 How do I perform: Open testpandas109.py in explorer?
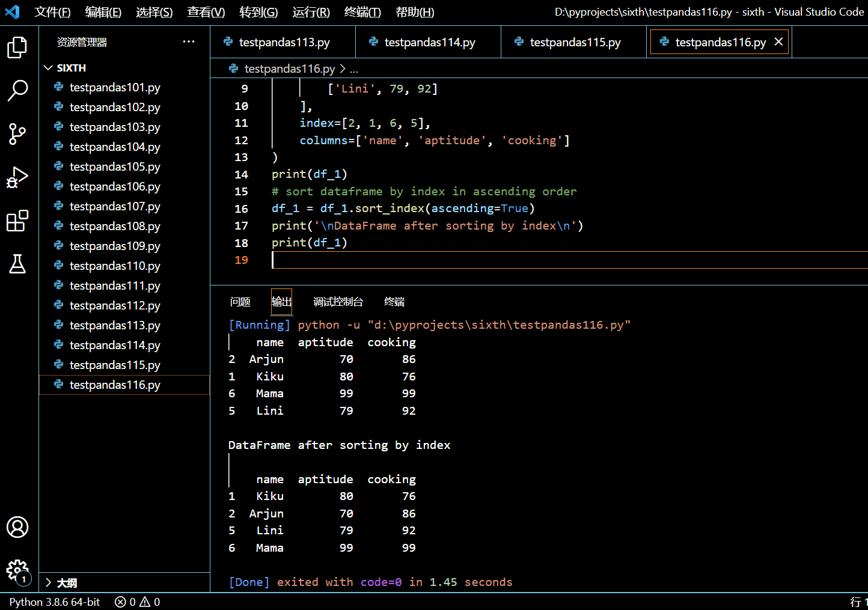pyautogui.click(x=124, y=246)
